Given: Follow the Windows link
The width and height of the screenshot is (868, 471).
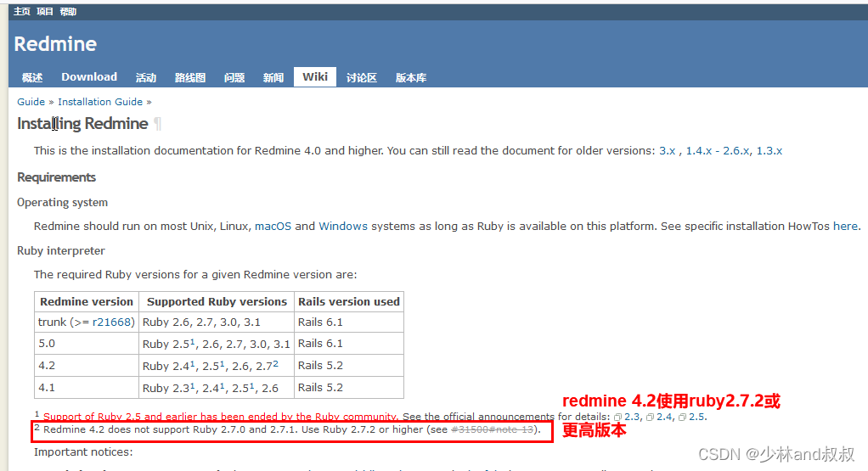Looking at the screenshot, I should point(343,226).
